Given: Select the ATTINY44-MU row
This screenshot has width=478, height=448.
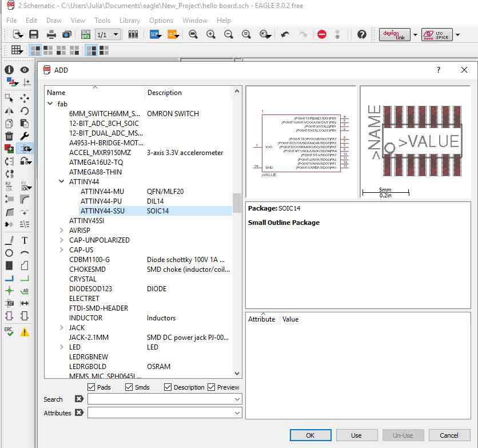Looking at the screenshot, I should pos(156,191).
